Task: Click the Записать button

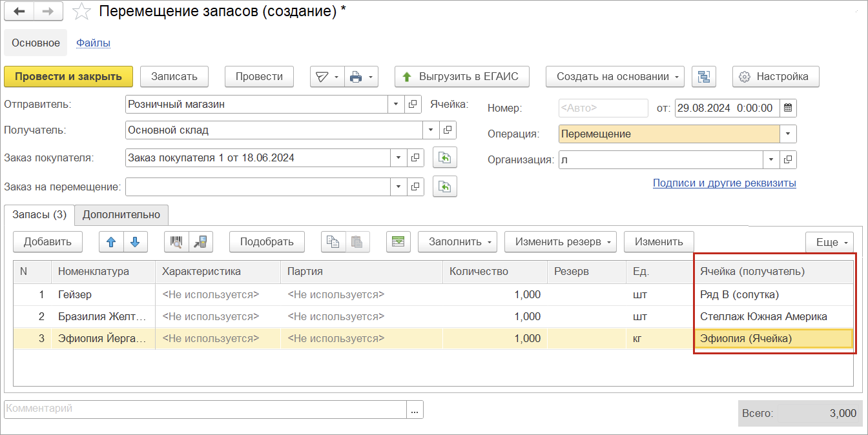Action: (174, 76)
